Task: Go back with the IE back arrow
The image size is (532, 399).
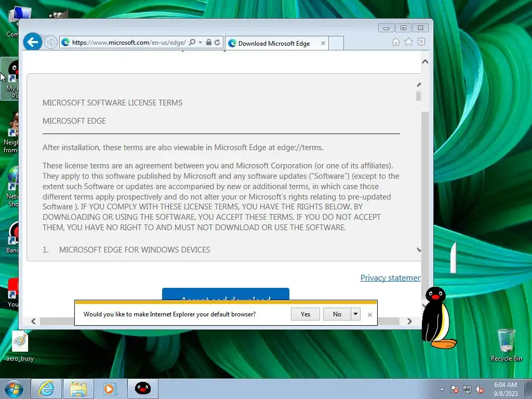Action: pyautogui.click(x=33, y=42)
